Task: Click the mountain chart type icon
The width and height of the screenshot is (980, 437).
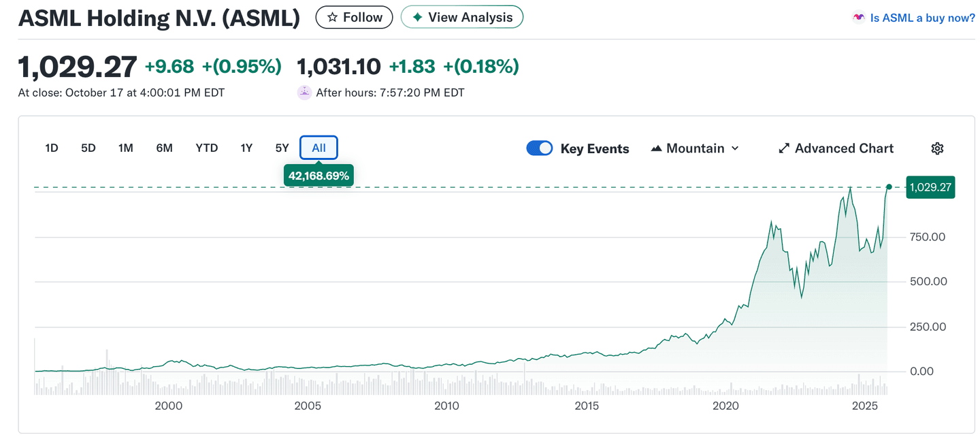Action: [x=656, y=148]
